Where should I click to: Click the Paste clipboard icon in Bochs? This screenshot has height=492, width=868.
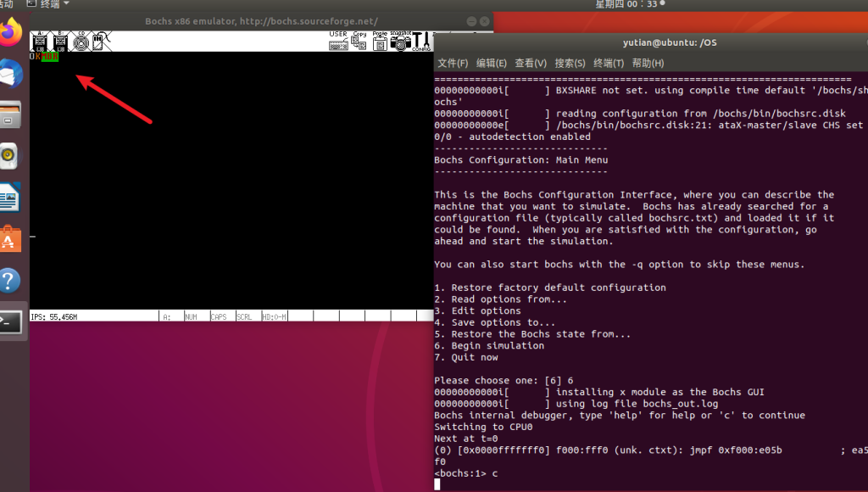pos(380,40)
